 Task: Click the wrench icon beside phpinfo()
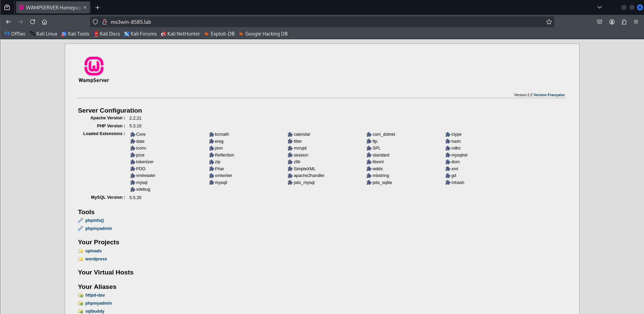coord(81,221)
